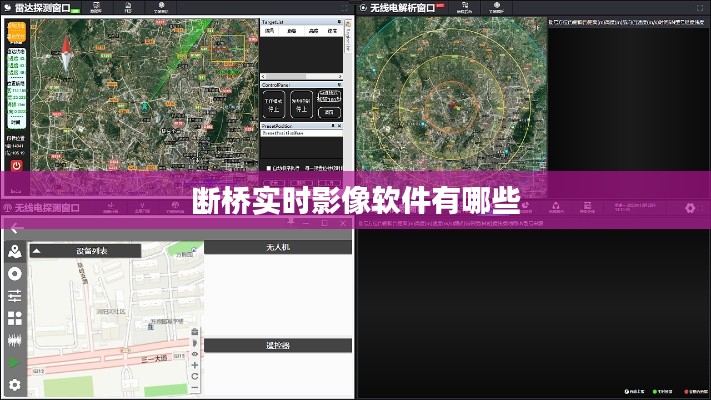Open the waveform spectrum icon in sidebar
The width and height of the screenshot is (711, 400).
pos(15,340)
